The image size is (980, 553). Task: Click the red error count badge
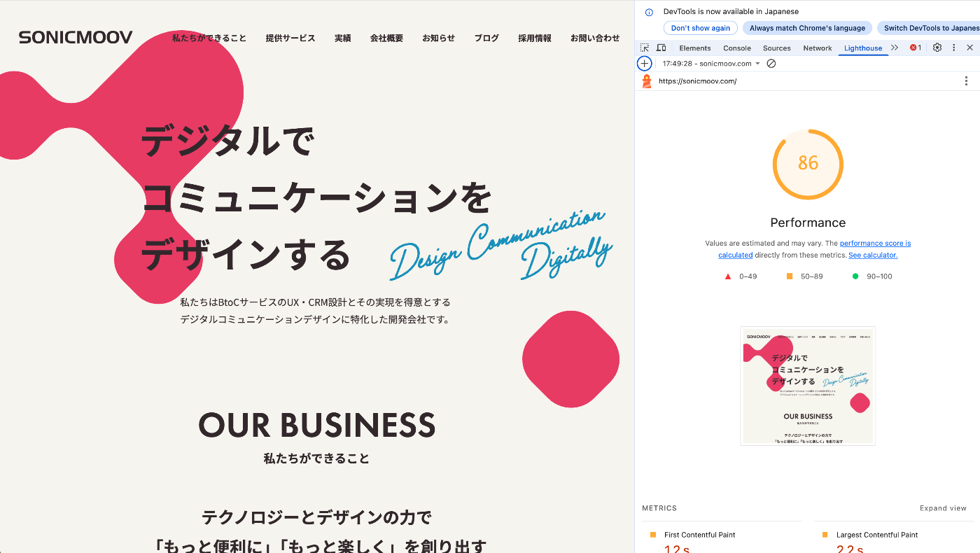[x=916, y=48]
